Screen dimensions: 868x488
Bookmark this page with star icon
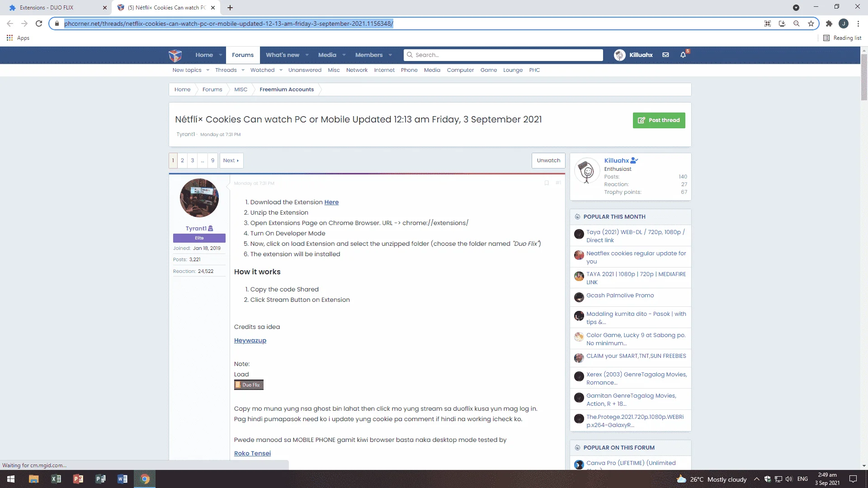point(811,23)
